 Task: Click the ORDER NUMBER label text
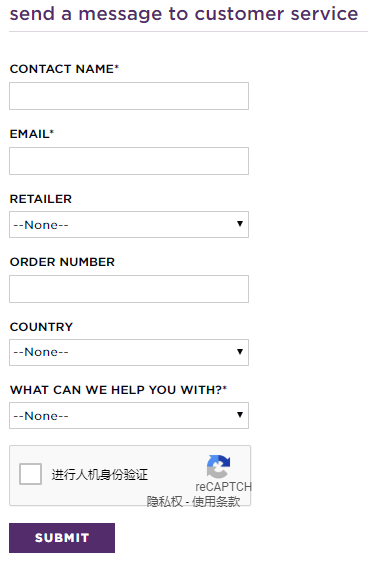pyautogui.click(x=62, y=262)
